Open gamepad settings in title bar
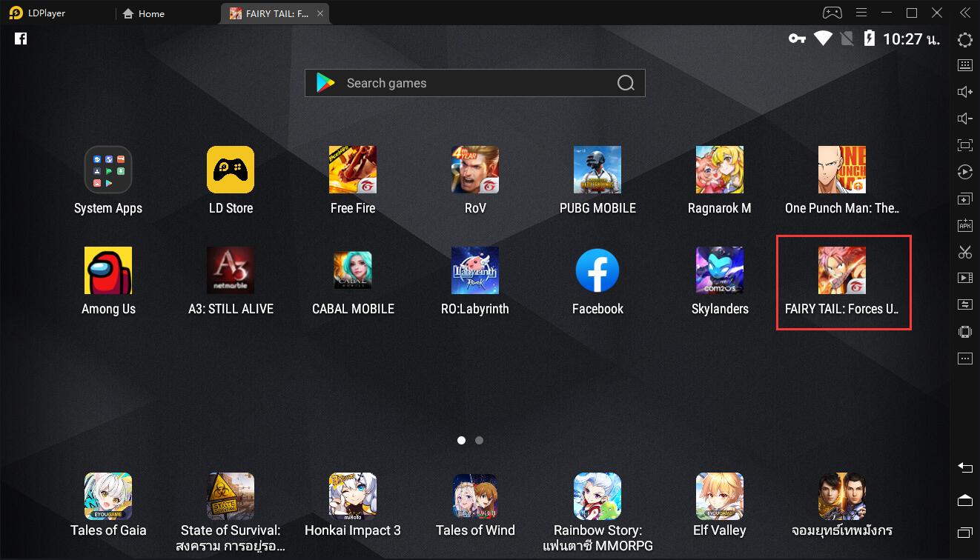The height and width of the screenshot is (560, 980). coord(832,13)
